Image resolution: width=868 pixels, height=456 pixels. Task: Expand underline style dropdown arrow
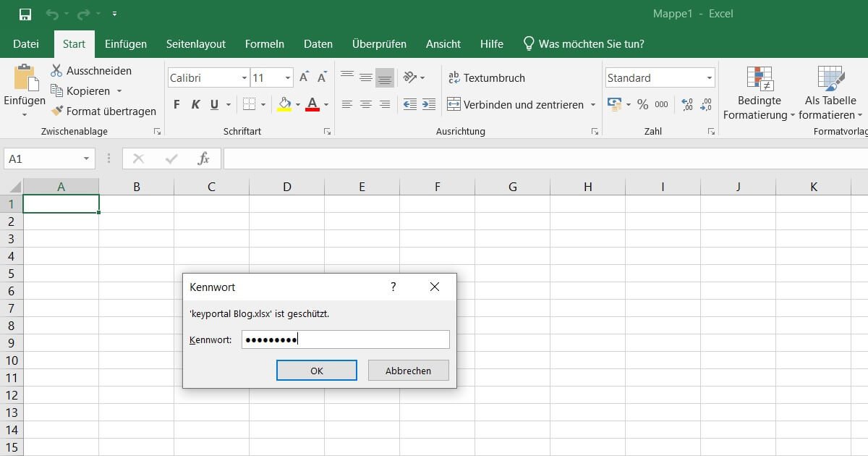coord(229,105)
